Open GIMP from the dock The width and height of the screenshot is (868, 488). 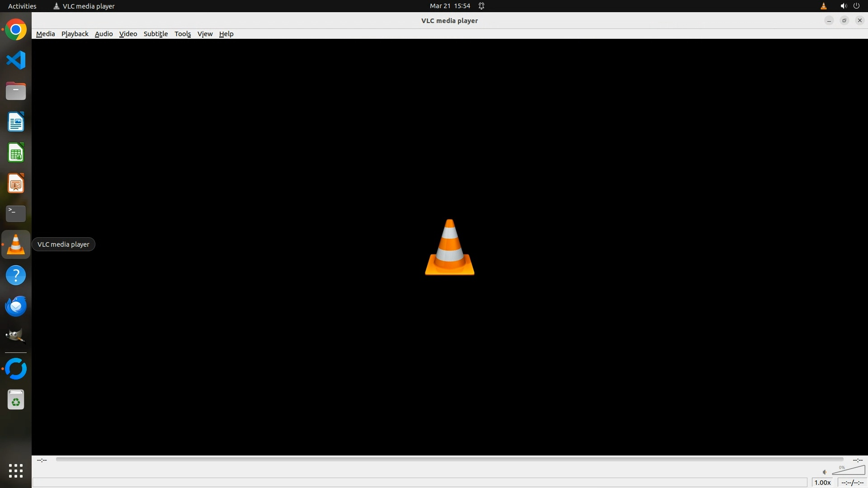(x=16, y=336)
